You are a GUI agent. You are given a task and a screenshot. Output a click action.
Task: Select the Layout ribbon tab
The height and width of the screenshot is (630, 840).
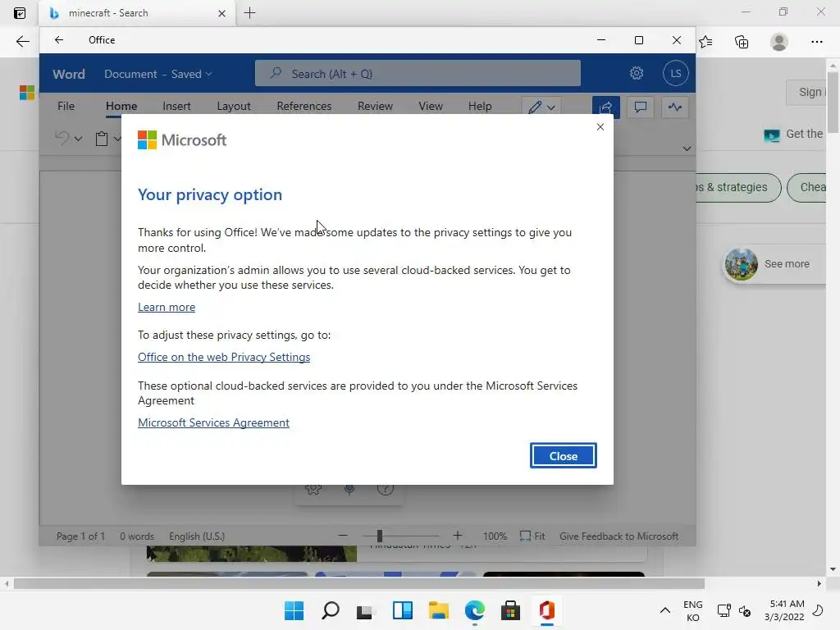[x=234, y=106]
